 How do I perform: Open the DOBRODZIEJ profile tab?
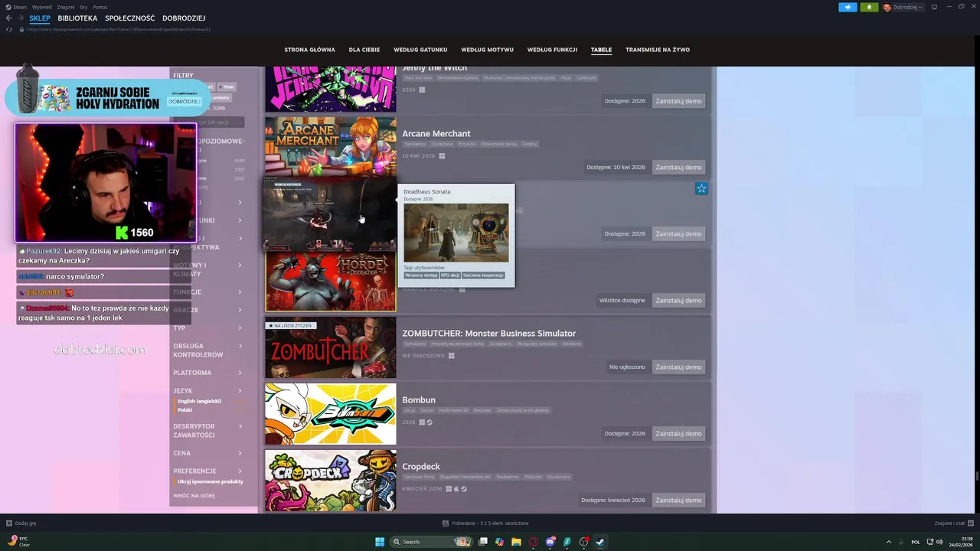(x=184, y=18)
